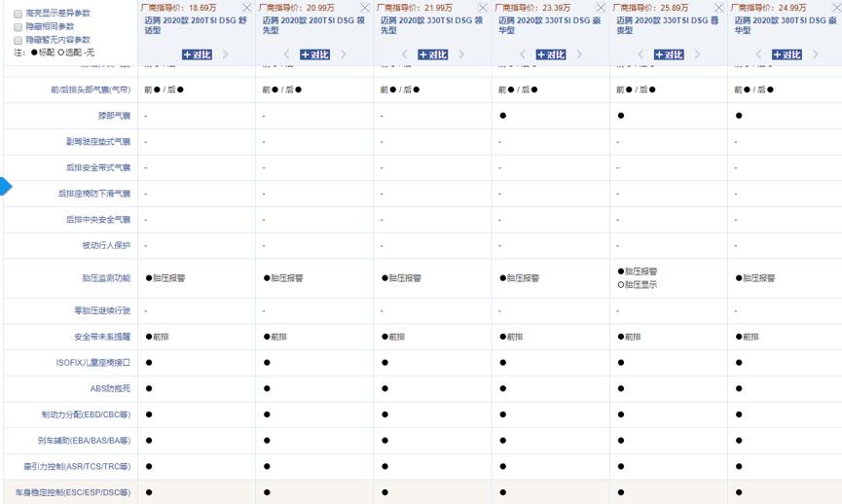Viewport: 842px width, 504px height.
Task: Select the 牵引力控制(ASR/TCS/TRC等) row label
Action: tap(77, 466)
